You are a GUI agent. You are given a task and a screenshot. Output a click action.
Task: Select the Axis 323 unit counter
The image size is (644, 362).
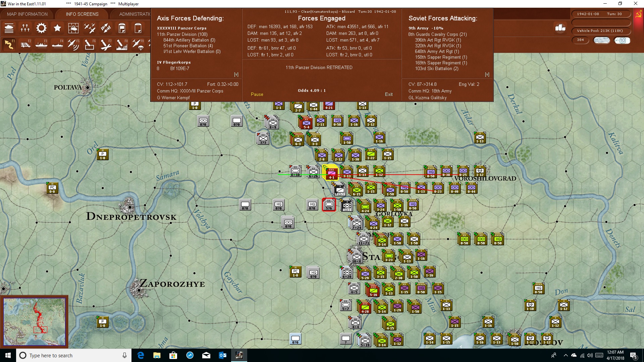click(263, 138)
